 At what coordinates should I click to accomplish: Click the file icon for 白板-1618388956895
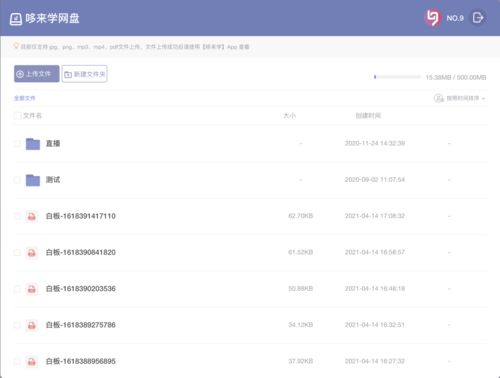point(32,362)
